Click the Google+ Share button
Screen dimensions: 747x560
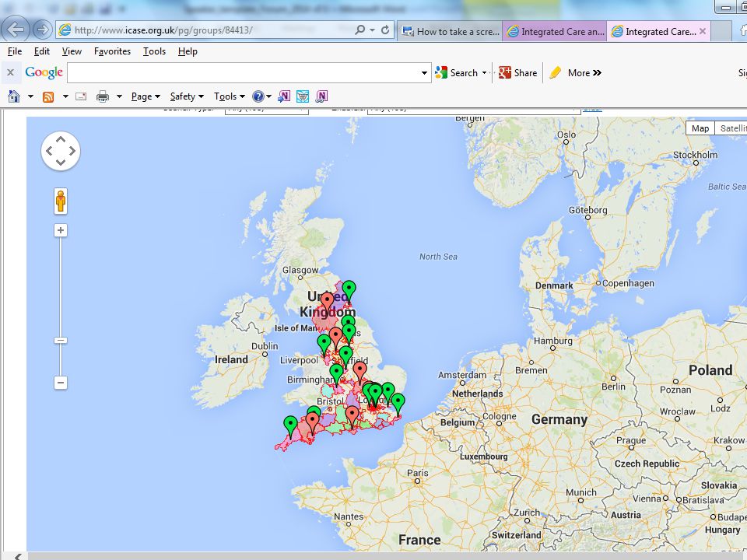pyautogui.click(x=517, y=73)
